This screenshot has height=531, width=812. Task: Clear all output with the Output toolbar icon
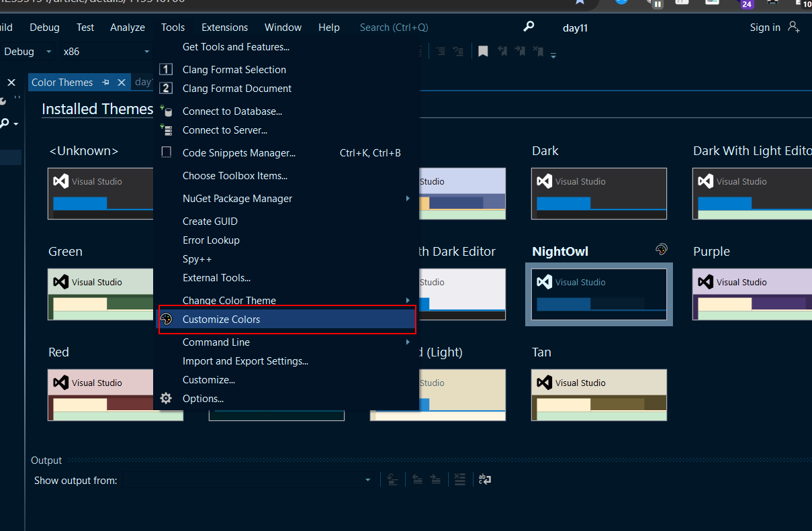coord(459,479)
